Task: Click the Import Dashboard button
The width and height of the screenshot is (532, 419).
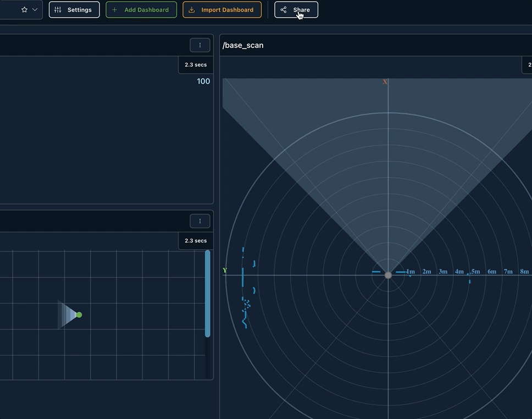Action: click(x=222, y=9)
